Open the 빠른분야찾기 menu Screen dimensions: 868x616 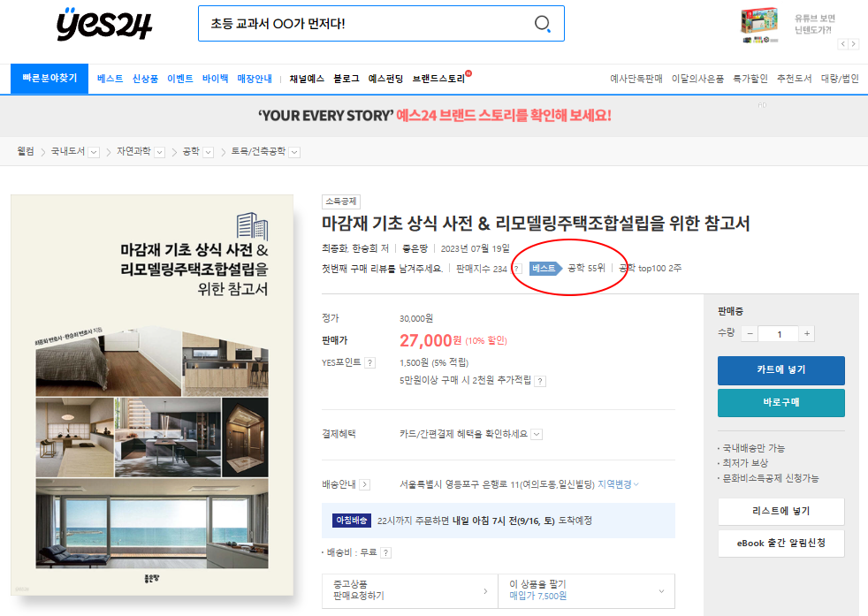pyautogui.click(x=49, y=78)
